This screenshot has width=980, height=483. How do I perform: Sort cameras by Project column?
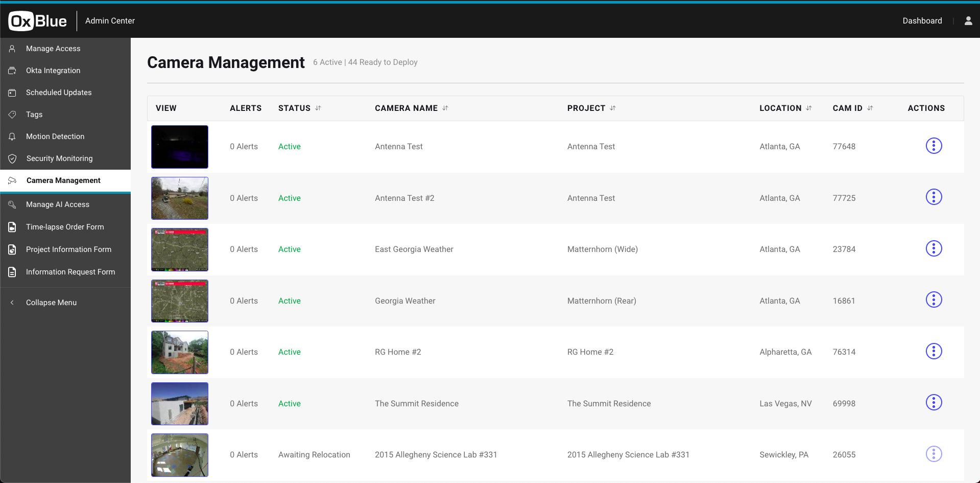coord(613,108)
